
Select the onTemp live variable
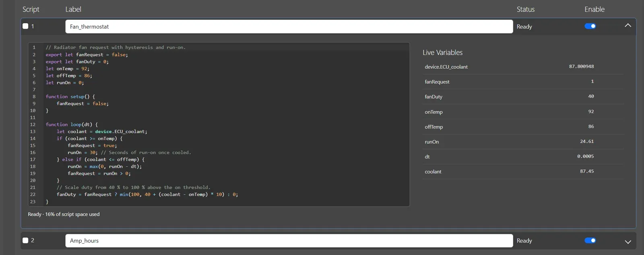coord(523,112)
